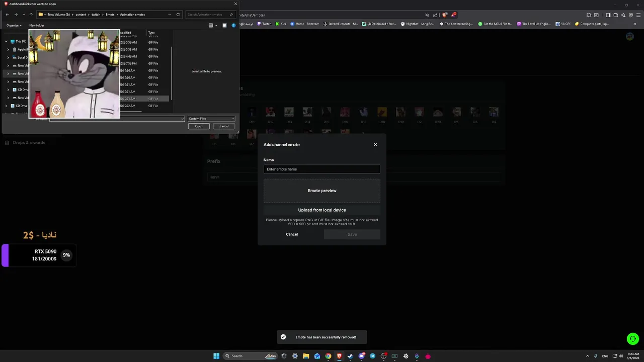Click the Enter emote name field

[x=322, y=169]
